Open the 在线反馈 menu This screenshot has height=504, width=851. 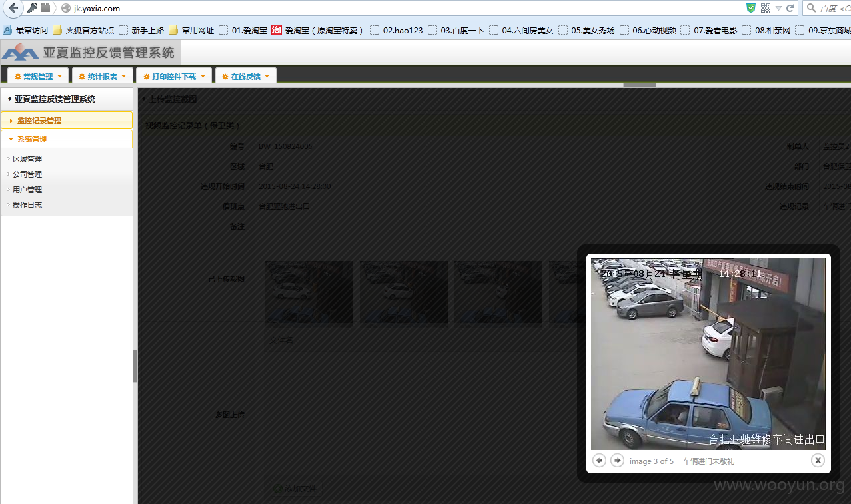point(246,77)
